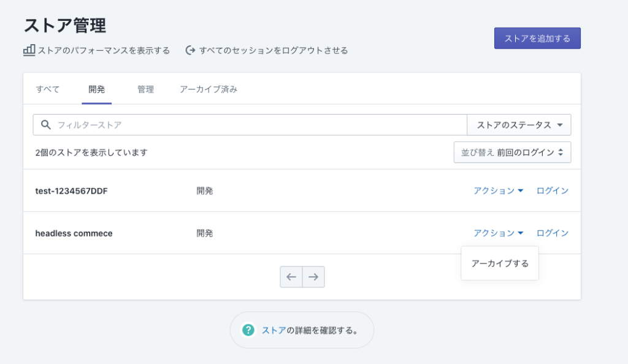Screen dimensions: 628x364
Task: Expand アクション menu for test-1234567DDF
Action: click(x=498, y=191)
